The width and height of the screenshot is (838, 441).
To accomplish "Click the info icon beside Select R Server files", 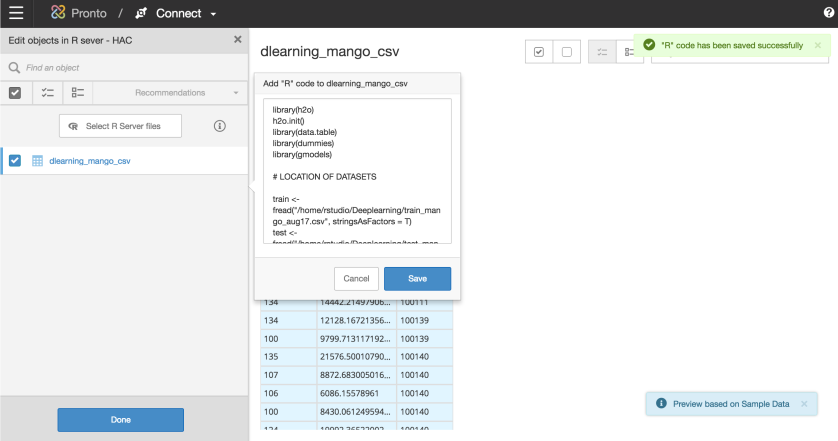I will (x=219, y=126).
